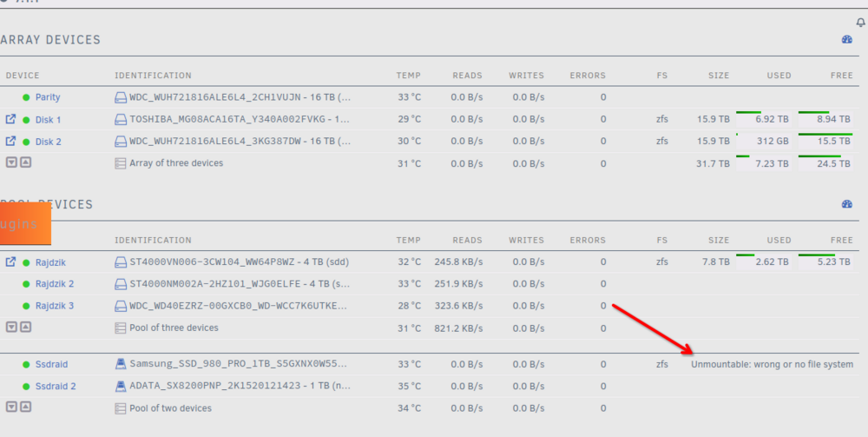Screen dimensions: 868x437
Task: Expand array rows with up arrow
Action: 25,162
